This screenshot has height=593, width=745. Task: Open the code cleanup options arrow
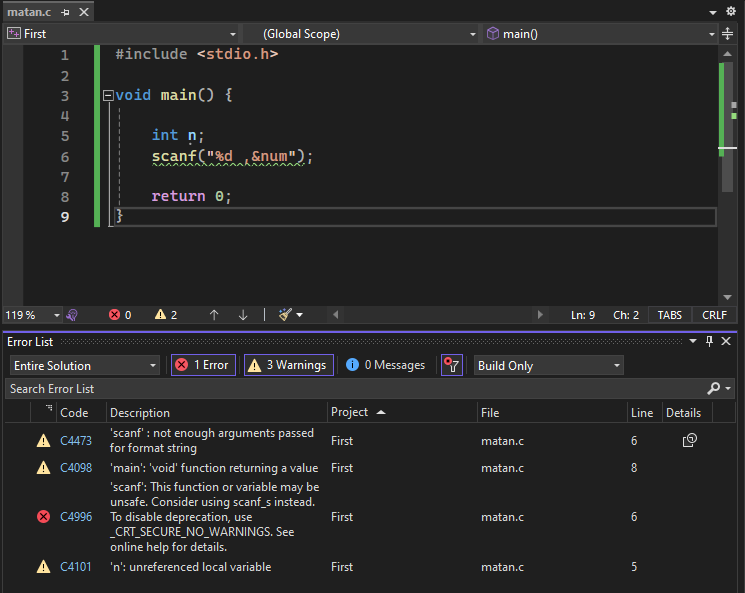[299, 315]
